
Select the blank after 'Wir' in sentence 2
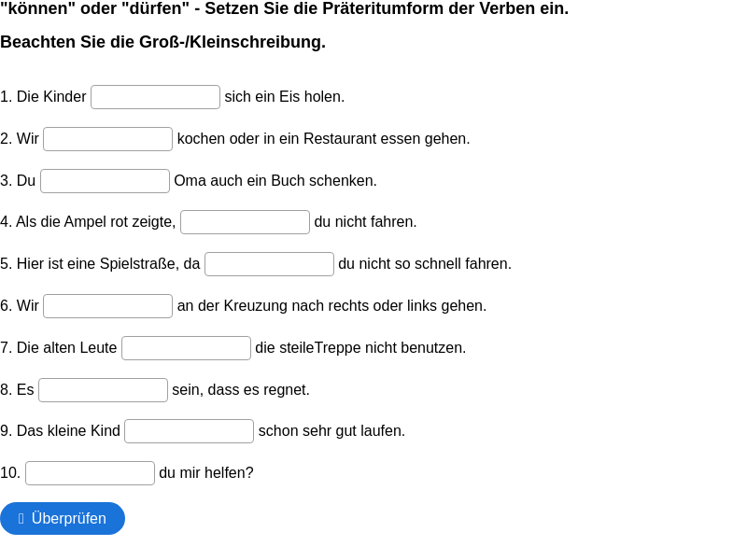point(107,138)
